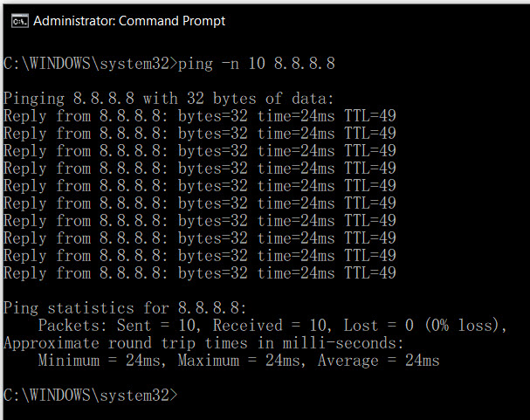Image resolution: width=530 pixels, height=420 pixels.
Task: Click TTL=49 in the first reply line
Action: click(370, 116)
